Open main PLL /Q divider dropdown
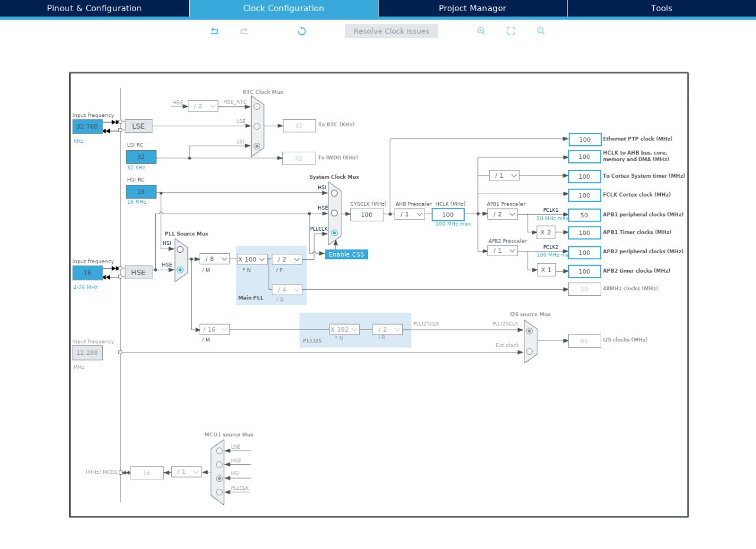The width and height of the screenshot is (756, 549). [287, 290]
